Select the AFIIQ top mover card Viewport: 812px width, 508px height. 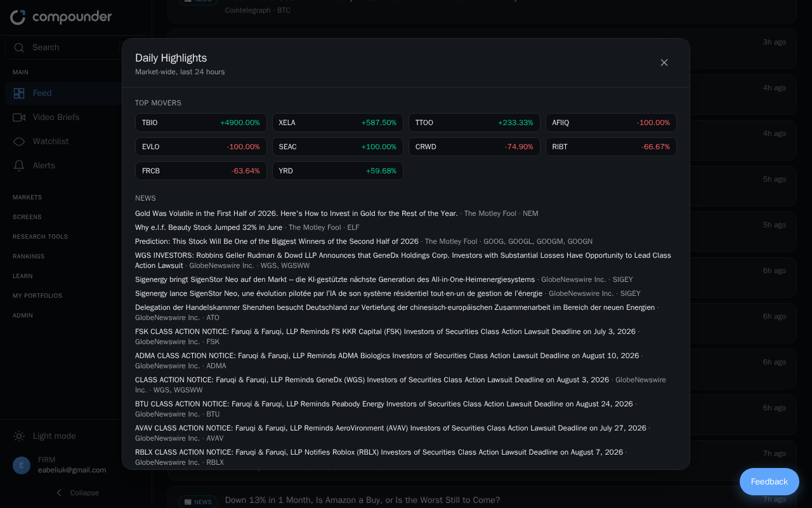pos(611,123)
